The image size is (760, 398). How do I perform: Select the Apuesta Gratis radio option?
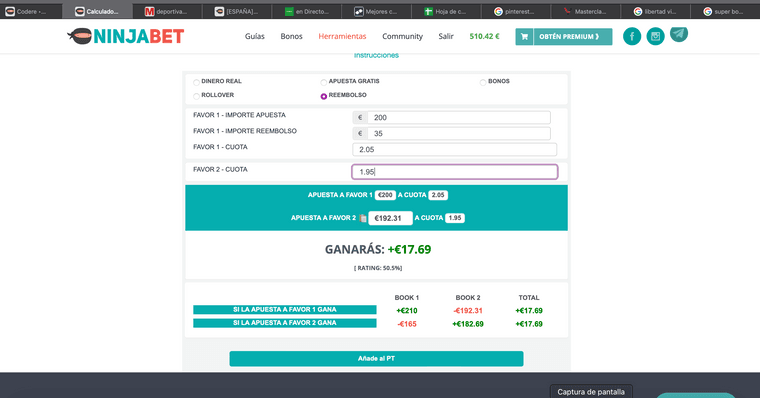323,82
